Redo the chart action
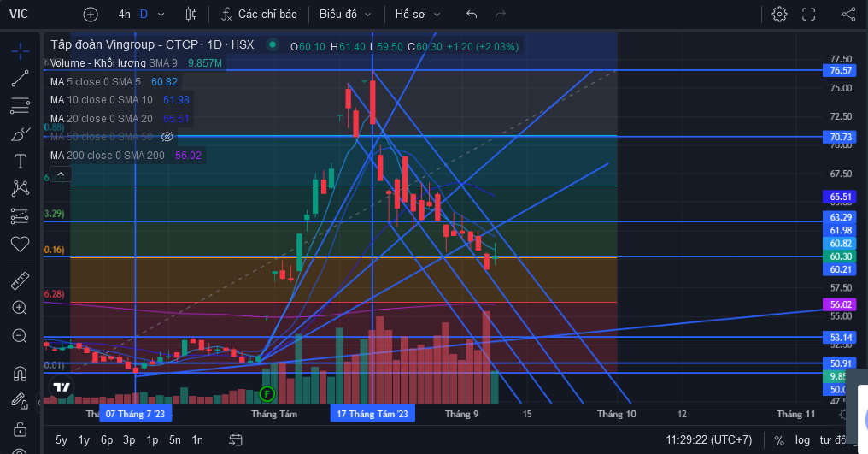Screen dimensions: 868x454 click(x=501, y=15)
